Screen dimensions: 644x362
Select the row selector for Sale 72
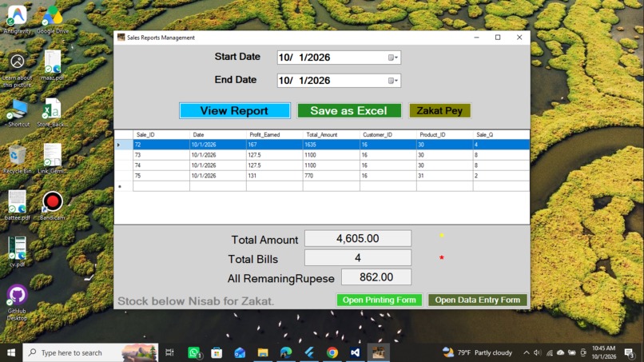[123, 145]
